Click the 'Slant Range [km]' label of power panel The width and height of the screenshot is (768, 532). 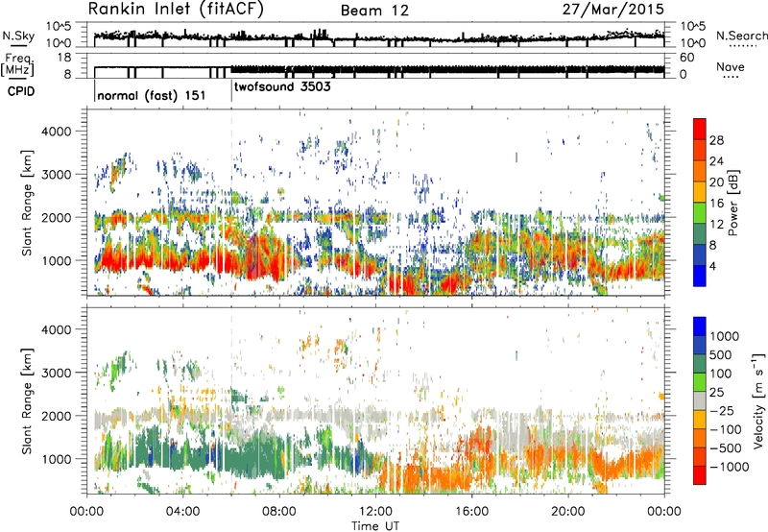[27, 203]
